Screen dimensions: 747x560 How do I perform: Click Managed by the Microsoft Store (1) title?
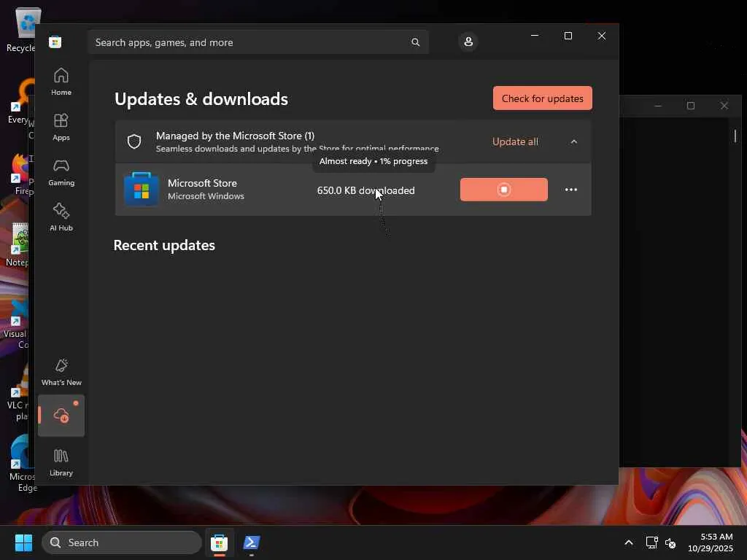[x=235, y=136]
